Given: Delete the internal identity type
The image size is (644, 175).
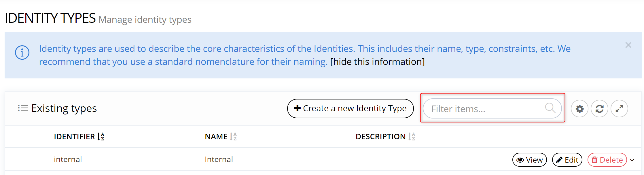Looking at the screenshot, I should (x=607, y=160).
